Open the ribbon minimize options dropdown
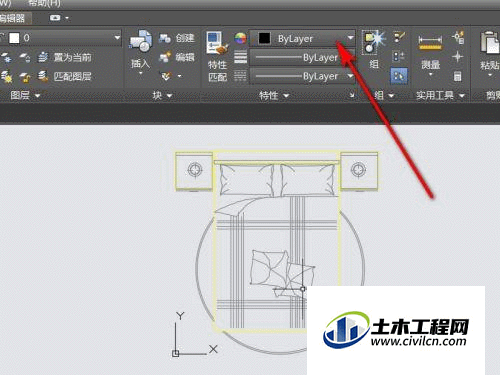Screen dimensions: 500x375 pyautogui.click(x=67, y=18)
